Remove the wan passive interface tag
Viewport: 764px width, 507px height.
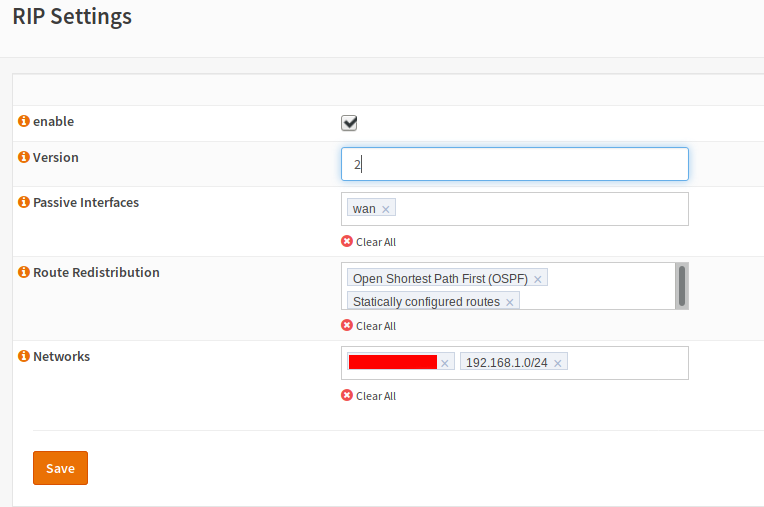tap(386, 209)
